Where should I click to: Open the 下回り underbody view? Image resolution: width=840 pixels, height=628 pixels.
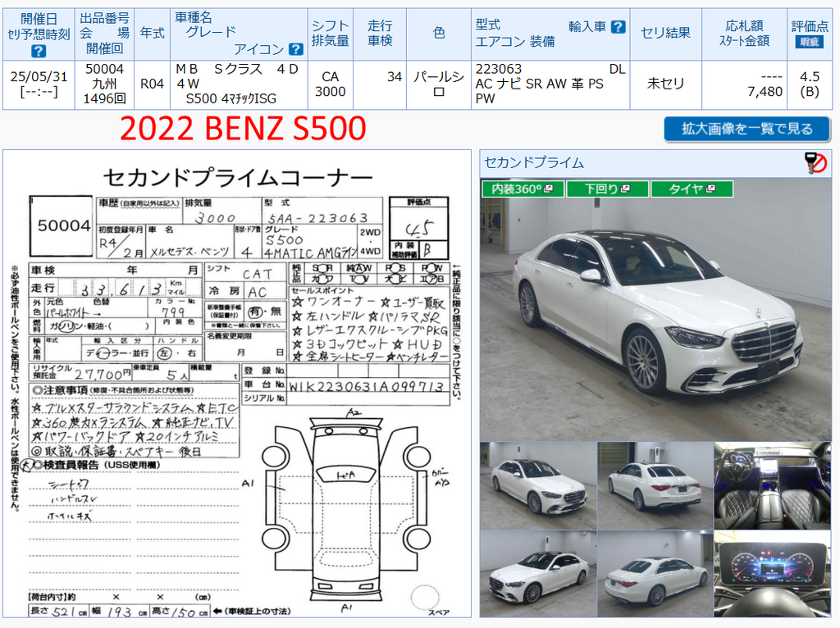[608, 189]
